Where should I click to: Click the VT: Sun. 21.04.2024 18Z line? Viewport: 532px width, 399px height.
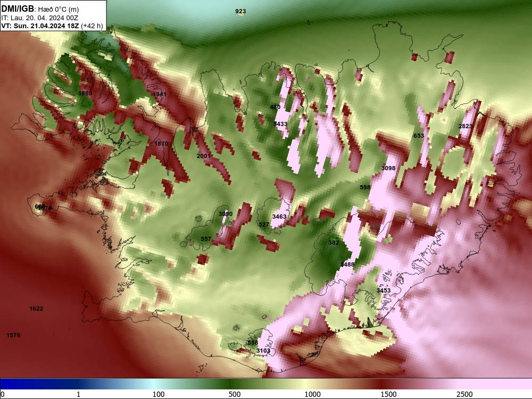40,26
